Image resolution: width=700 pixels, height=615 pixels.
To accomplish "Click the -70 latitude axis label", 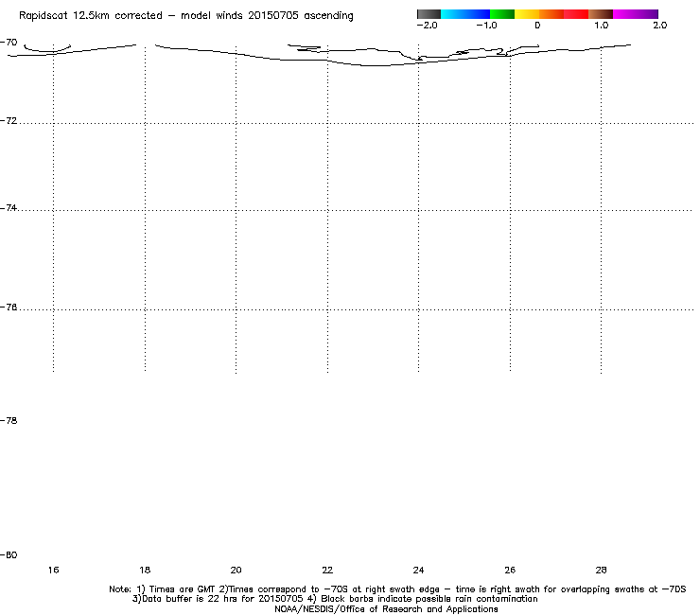I will click(9, 43).
